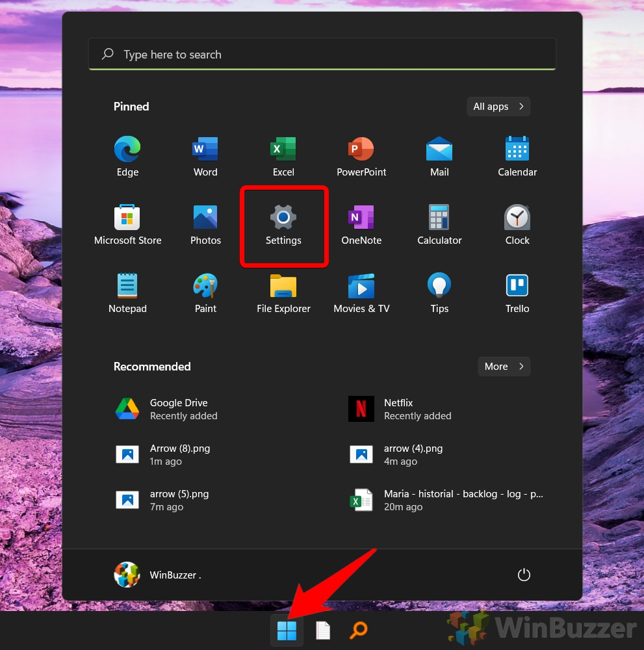Image resolution: width=644 pixels, height=650 pixels.
Task: Click the Type here to search field
Action: pyautogui.click(x=322, y=55)
